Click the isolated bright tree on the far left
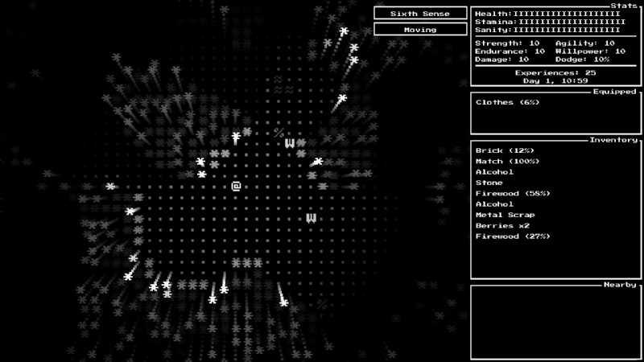This screenshot has width=644, height=362. (x=110, y=186)
